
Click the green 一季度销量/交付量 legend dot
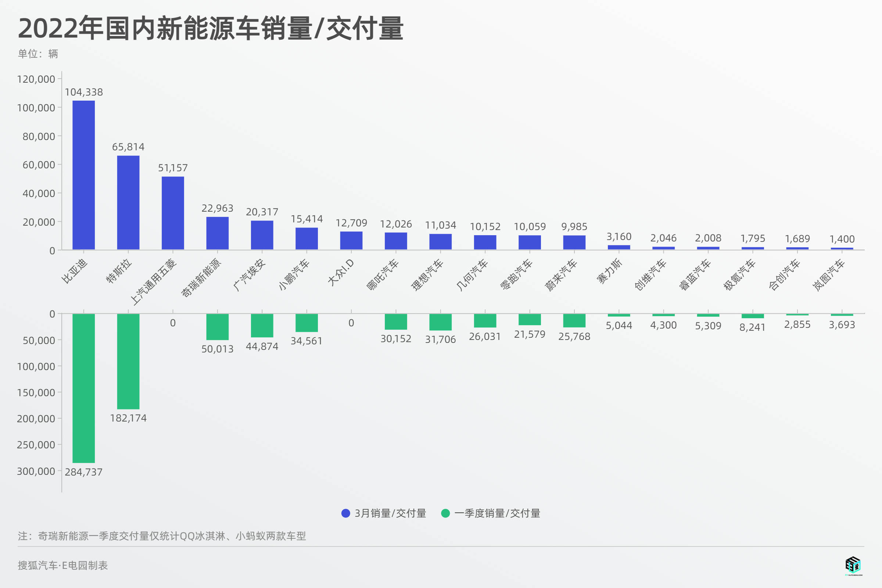tap(445, 513)
